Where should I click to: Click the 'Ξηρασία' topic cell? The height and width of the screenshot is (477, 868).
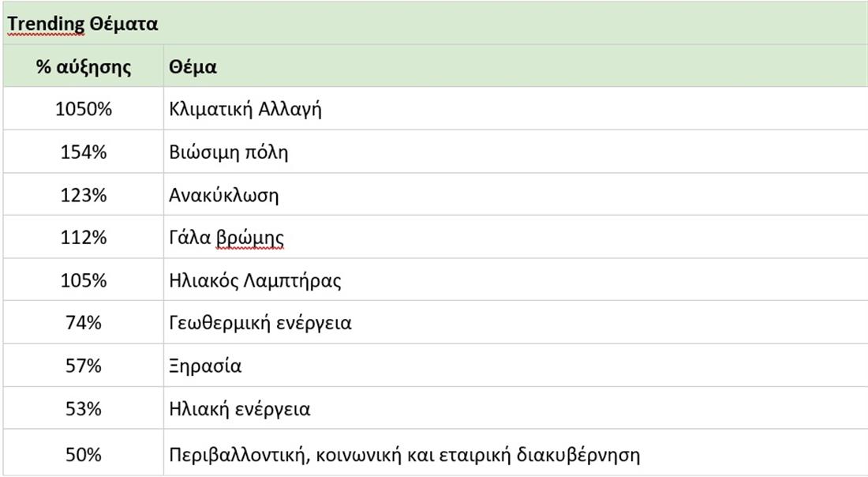coord(205,366)
